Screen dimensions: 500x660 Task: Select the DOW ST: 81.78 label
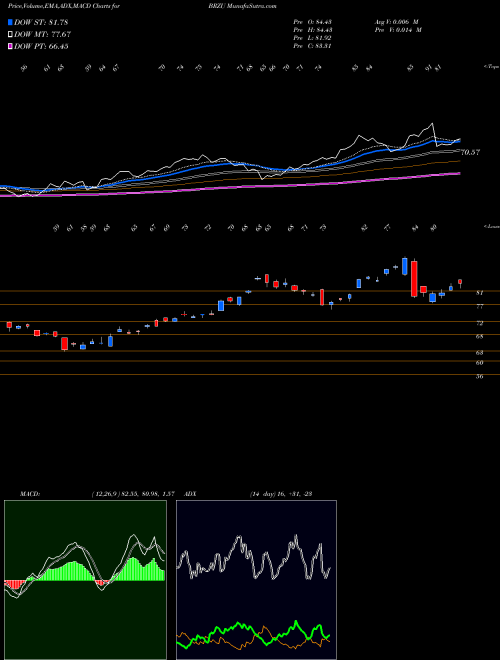[x=41, y=22]
